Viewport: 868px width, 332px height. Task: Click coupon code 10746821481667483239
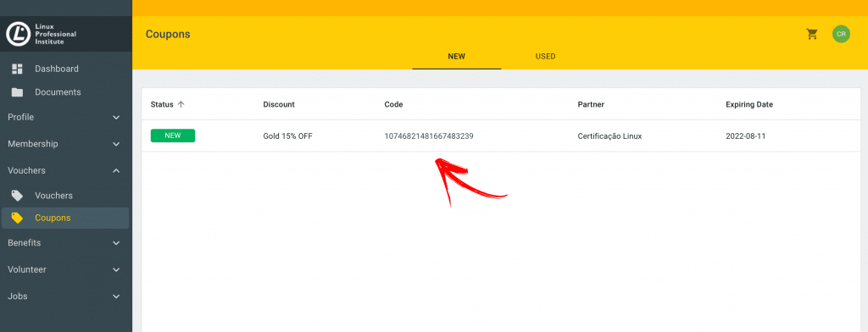(x=429, y=136)
